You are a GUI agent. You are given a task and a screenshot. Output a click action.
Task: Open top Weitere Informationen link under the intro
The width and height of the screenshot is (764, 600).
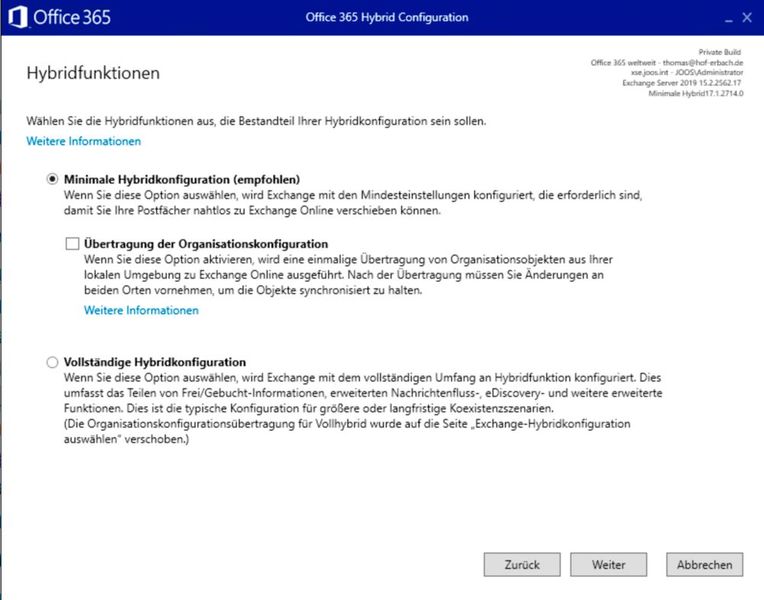(83, 141)
